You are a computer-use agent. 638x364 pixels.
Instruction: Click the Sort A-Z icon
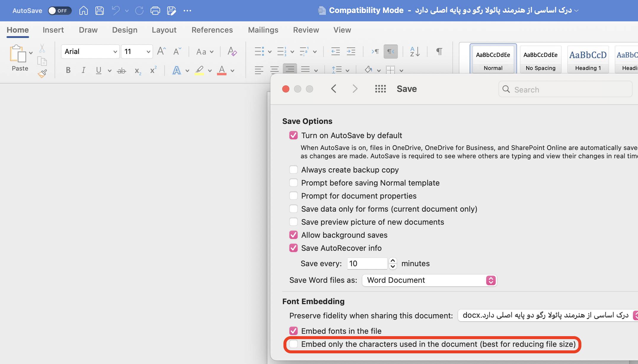coord(415,52)
